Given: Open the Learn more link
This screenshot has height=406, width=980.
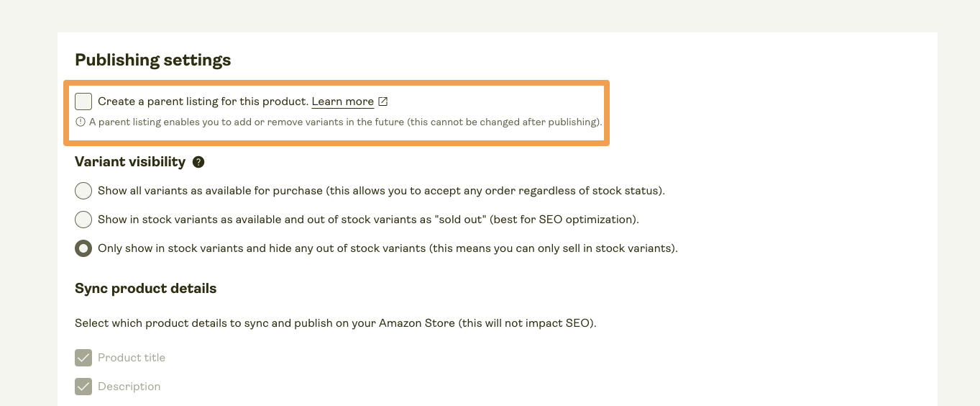Looking at the screenshot, I should [x=342, y=101].
